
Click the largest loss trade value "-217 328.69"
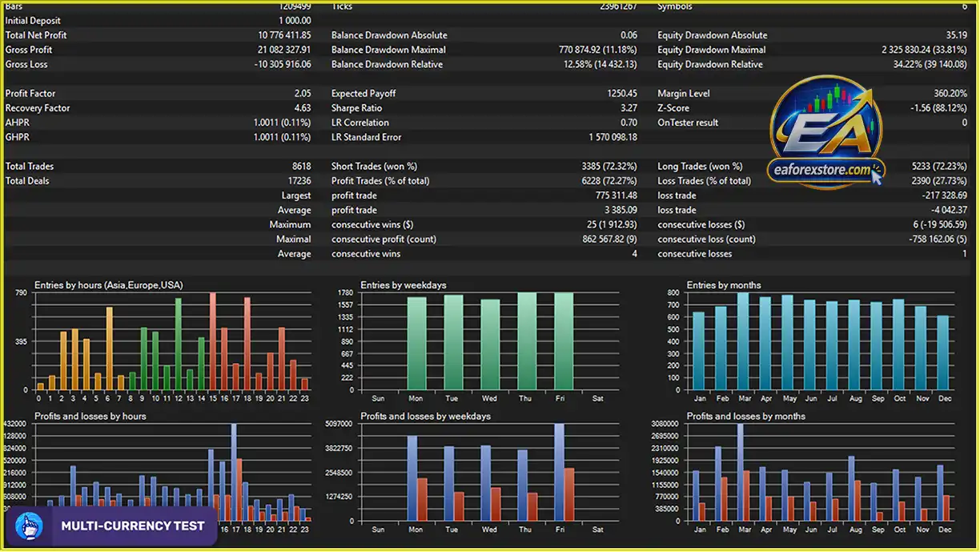pyautogui.click(x=944, y=195)
